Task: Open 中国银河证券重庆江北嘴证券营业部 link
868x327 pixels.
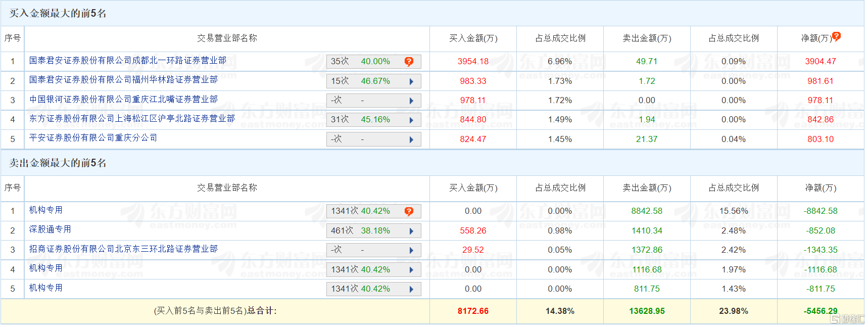Action: 123,99
